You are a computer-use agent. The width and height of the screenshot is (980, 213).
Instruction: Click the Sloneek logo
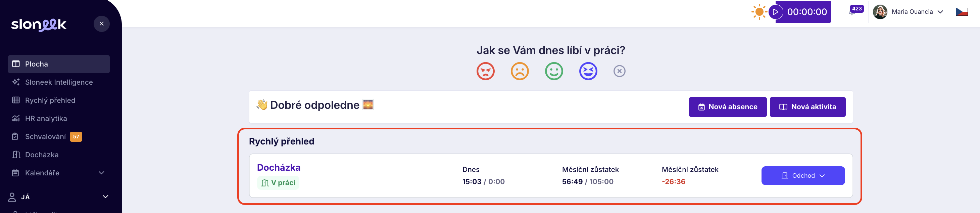click(x=38, y=25)
